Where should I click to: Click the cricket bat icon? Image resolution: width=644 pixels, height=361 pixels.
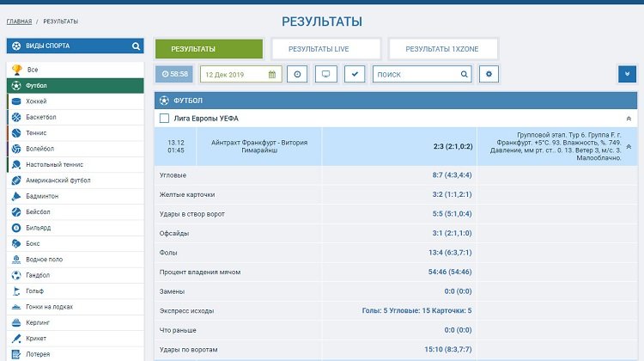pos(16,339)
